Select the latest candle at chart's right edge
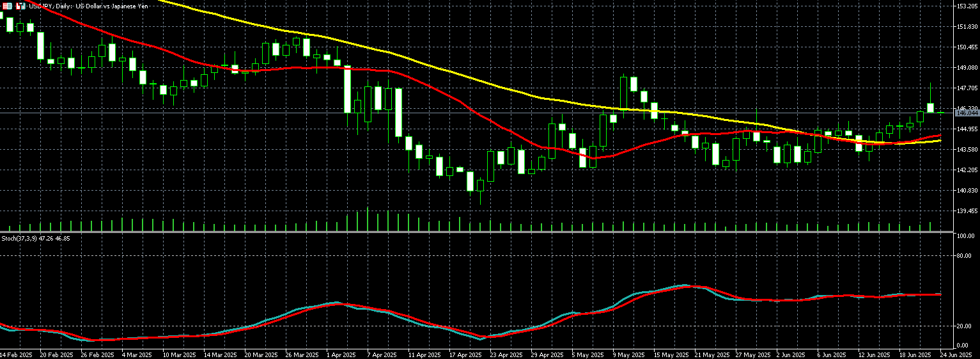This screenshot has width=980, height=359. [x=940, y=113]
